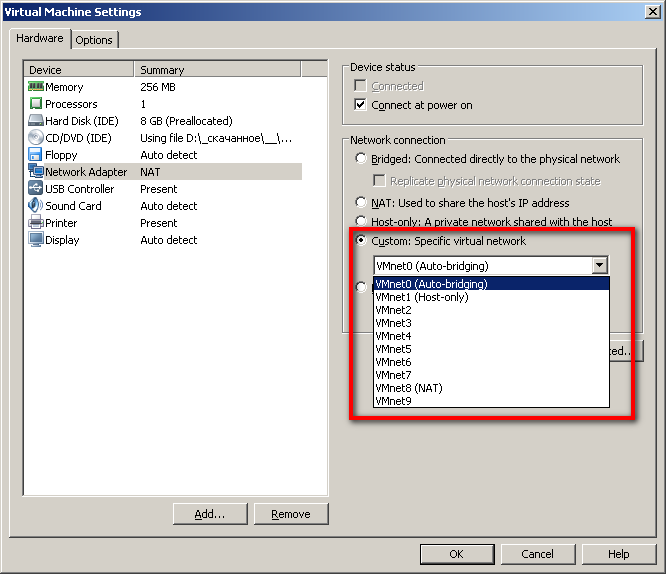Select the CD/DVD (IDE) row label
Image resolution: width=666 pixels, height=574 pixels.
tap(78, 138)
